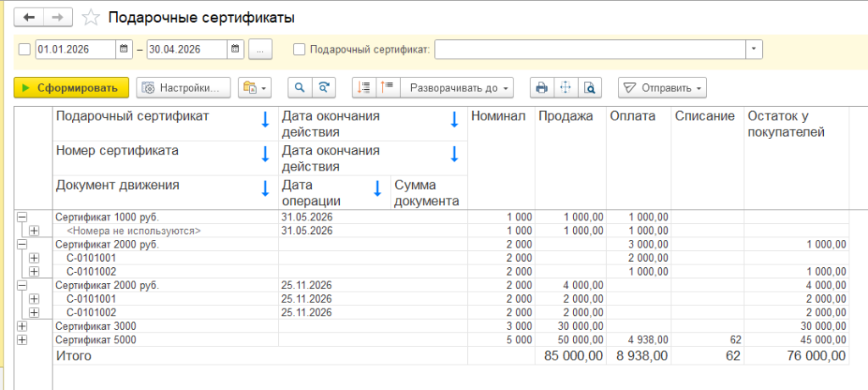
Task: Open calendar for start date 01.01.2026
Action: tap(124, 49)
